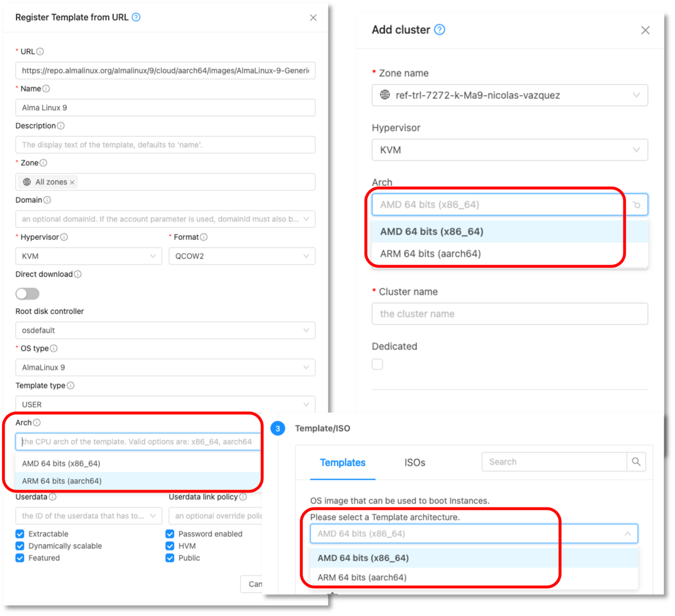Image resolution: width=675 pixels, height=616 pixels.
Task: Click the Cancel button
Action: [x=254, y=584]
